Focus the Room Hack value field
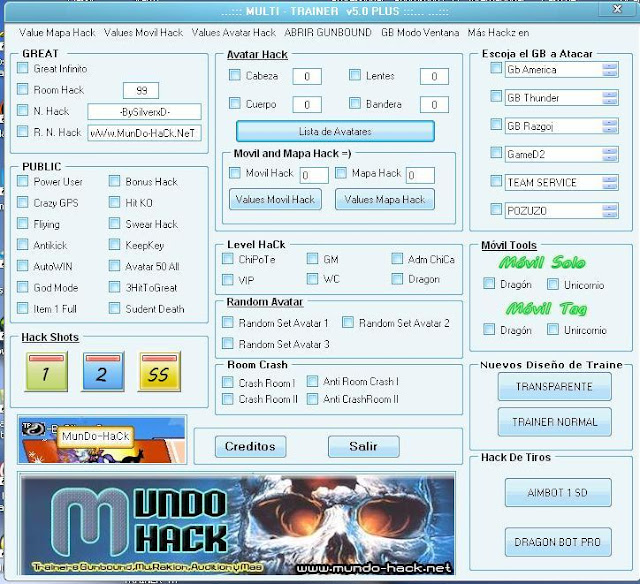The height and width of the screenshot is (584, 640). (x=141, y=91)
